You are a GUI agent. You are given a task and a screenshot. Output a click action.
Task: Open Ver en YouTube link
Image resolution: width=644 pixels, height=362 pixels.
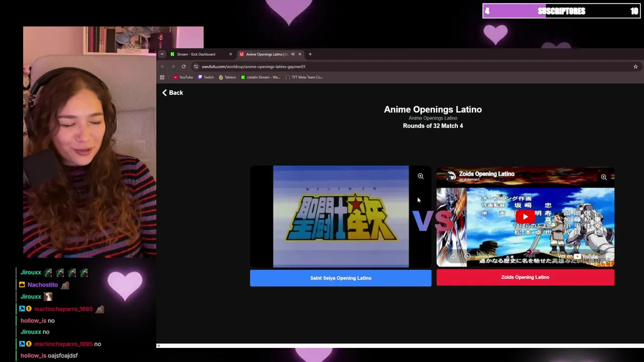click(578, 256)
